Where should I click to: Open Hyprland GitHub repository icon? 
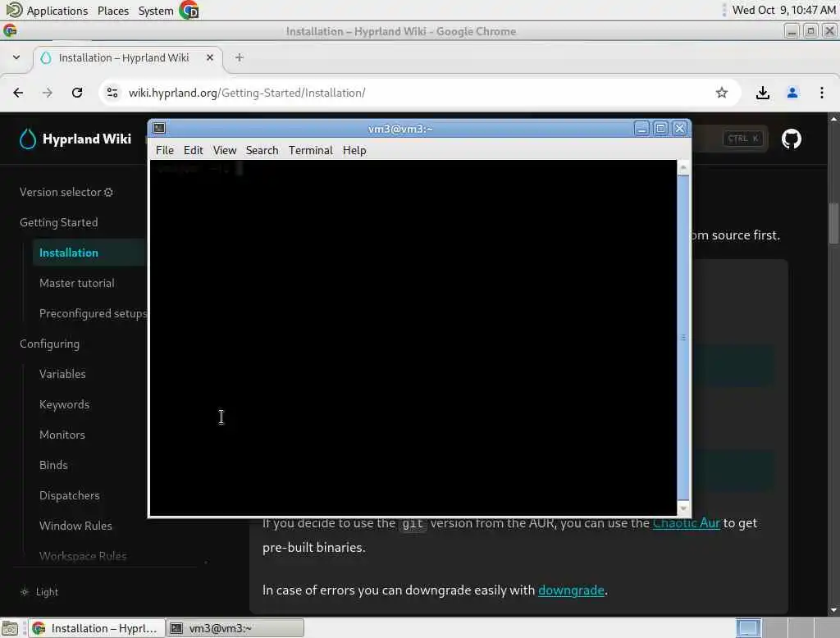click(792, 139)
